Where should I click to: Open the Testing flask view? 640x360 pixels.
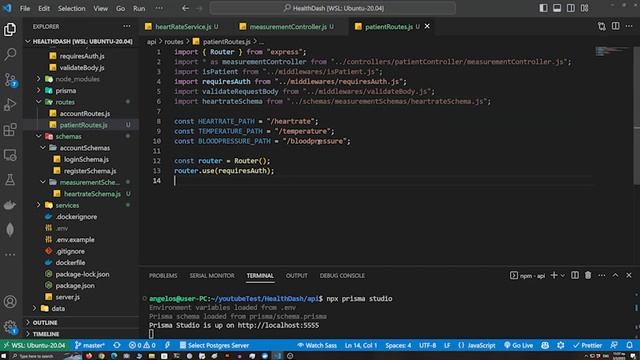point(10,180)
